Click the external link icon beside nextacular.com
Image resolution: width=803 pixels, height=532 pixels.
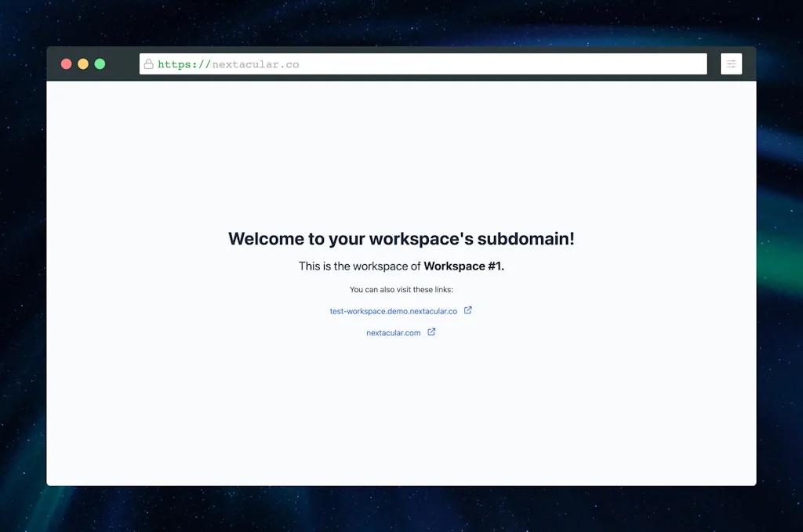click(431, 331)
